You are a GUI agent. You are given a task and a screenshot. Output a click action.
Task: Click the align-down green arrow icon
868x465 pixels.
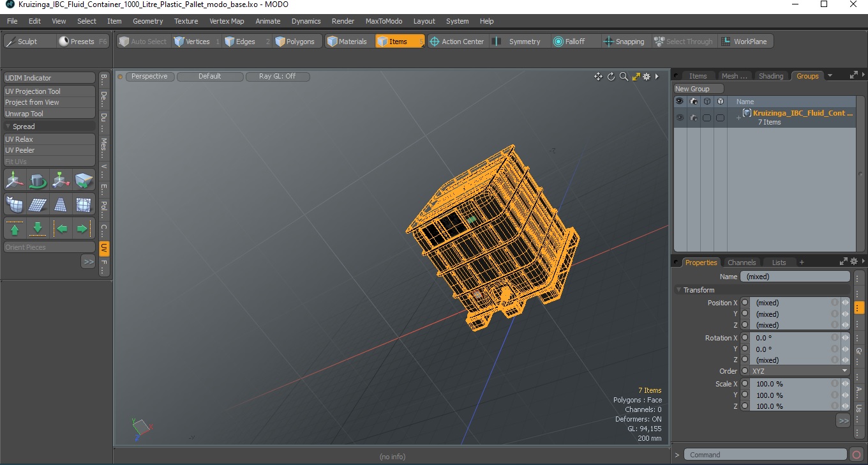pyautogui.click(x=38, y=228)
